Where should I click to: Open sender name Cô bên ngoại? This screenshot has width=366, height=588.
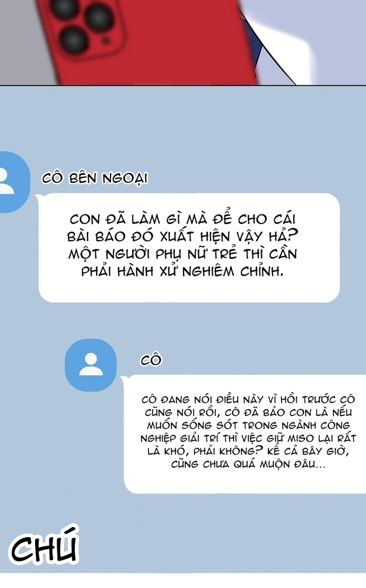coord(94,178)
